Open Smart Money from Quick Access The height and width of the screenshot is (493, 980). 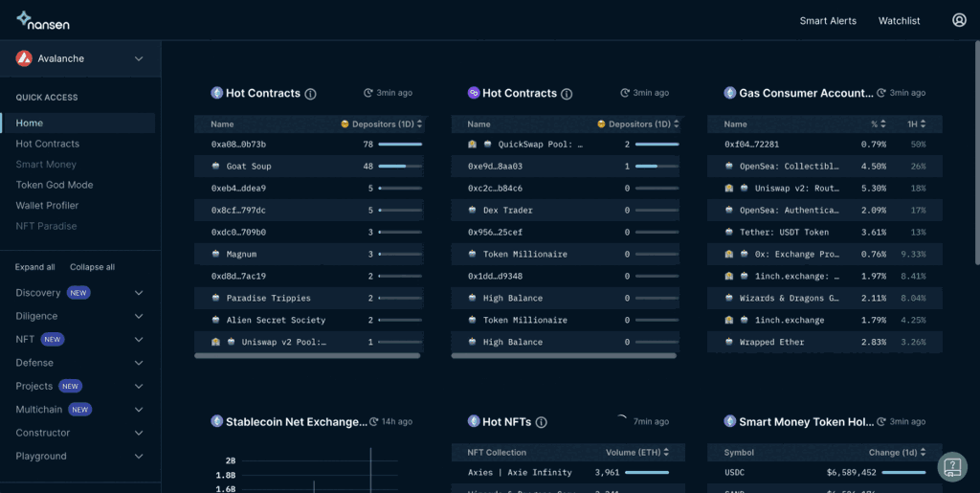coord(46,165)
